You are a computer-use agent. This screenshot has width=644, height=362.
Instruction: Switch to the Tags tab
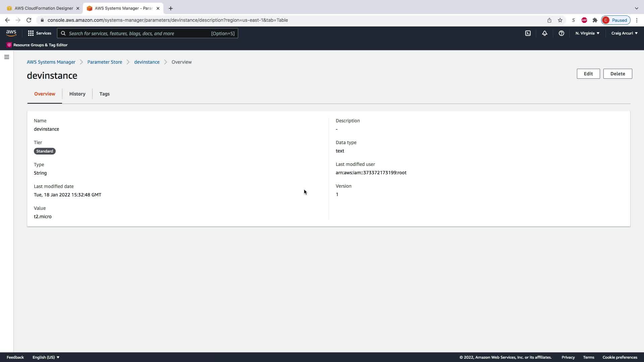point(104,94)
